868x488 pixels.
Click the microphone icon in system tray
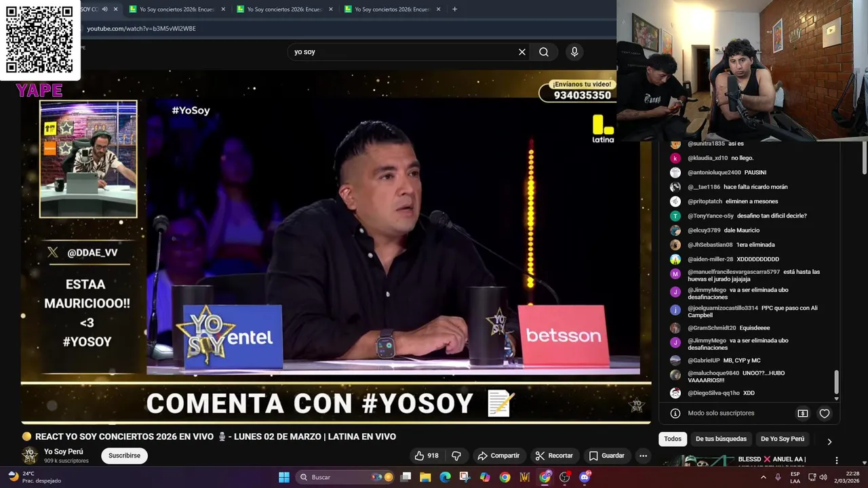pos(778,477)
